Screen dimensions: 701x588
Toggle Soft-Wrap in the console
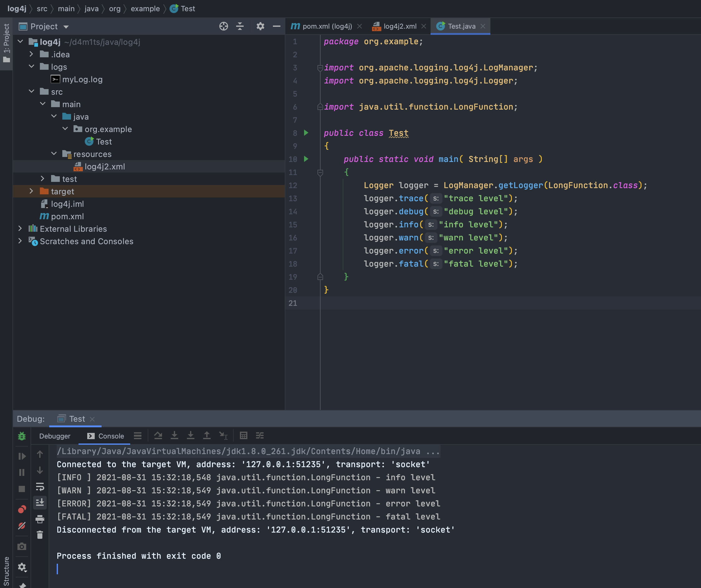(x=40, y=487)
